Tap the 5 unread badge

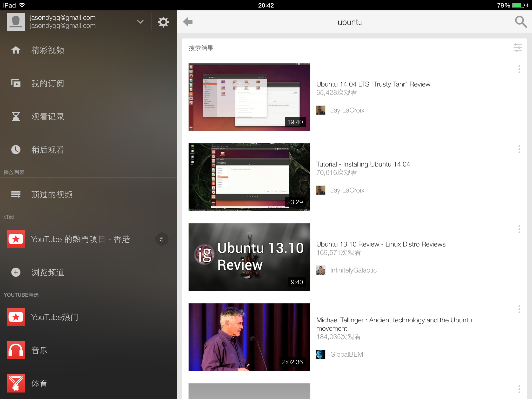coord(162,239)
